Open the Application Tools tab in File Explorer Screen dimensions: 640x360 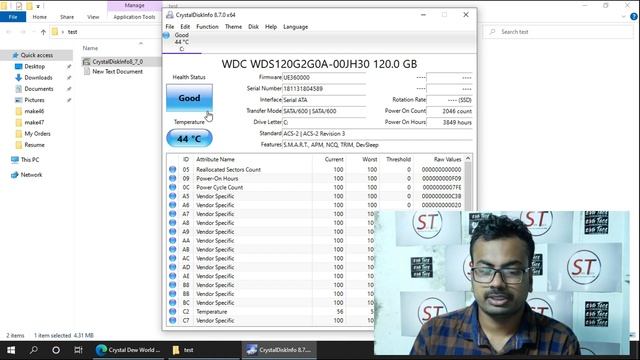[x=134, y=17]
